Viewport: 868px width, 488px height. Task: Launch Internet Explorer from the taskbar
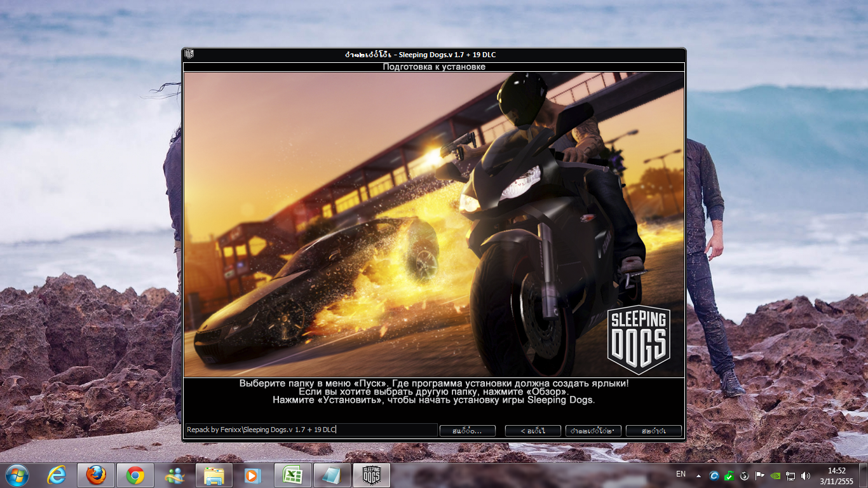57,475
